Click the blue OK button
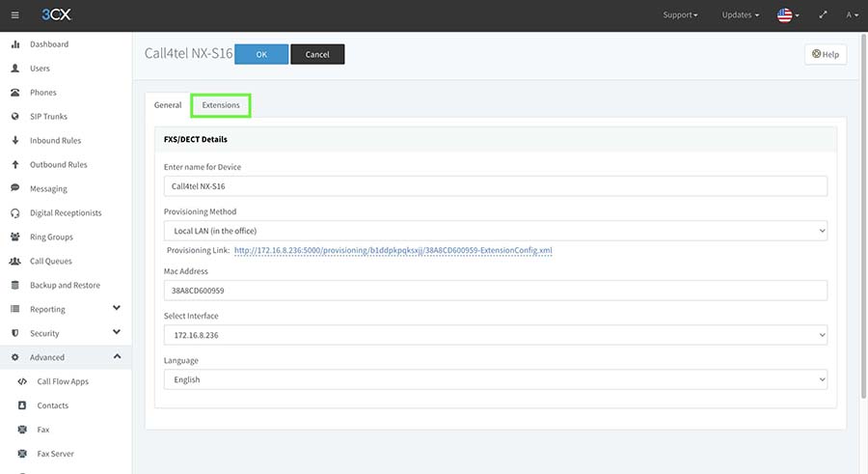This screenshot has width=868, height=474. [261, 54]
